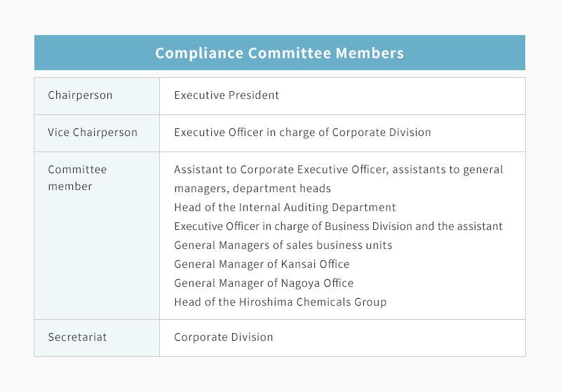Screen dimensions: 561x392
Task: Click "Executive Officer in charge of Corporate Division"
Action: 302,133
